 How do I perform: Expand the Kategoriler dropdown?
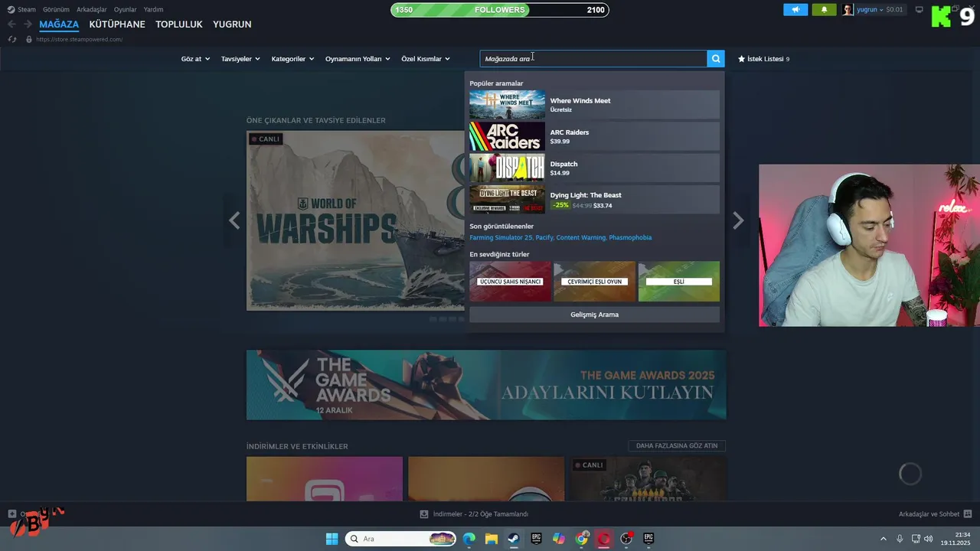[292, 59]
